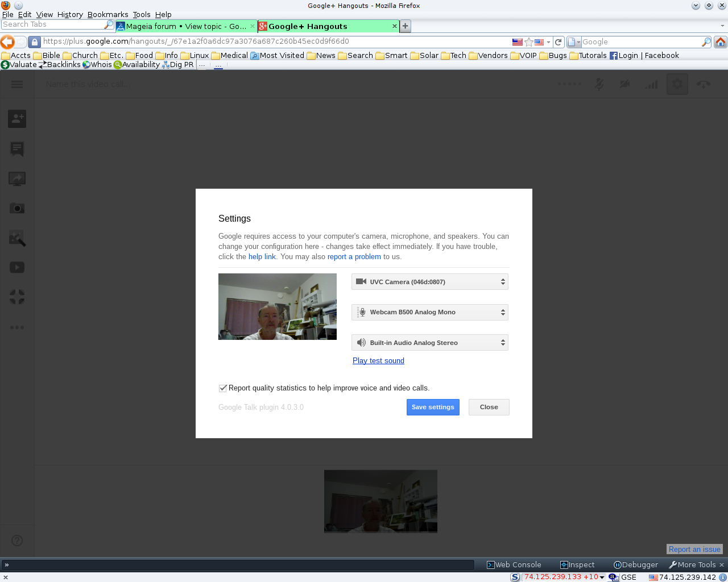
Task: Expand the red IP address dropdown
Action: 602,577
